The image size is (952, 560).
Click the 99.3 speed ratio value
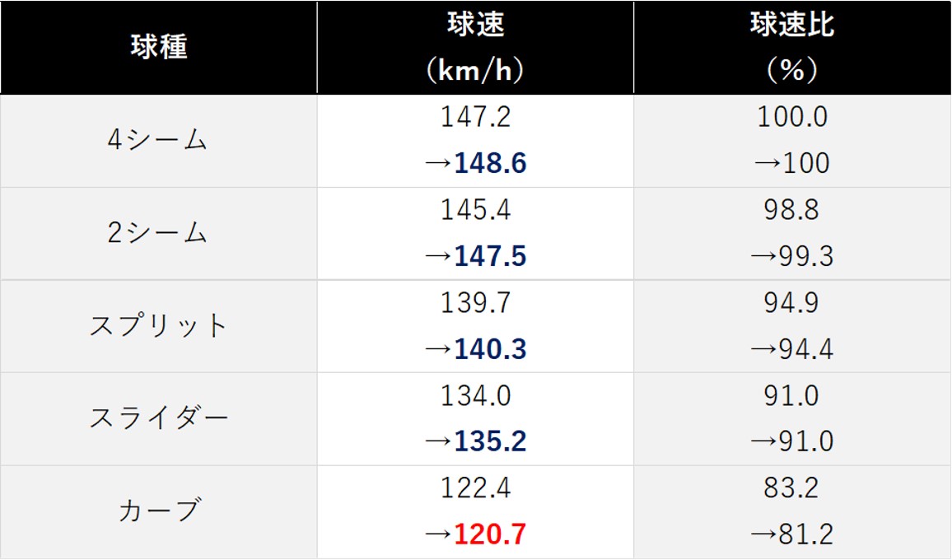(x=805, y=256)
